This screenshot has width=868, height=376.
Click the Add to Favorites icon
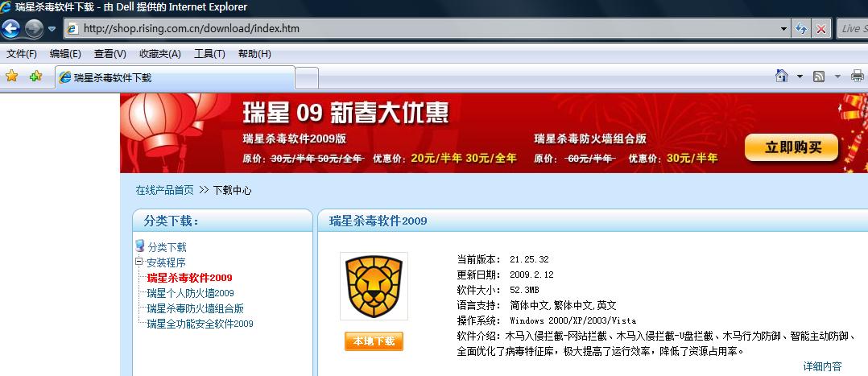point(36,76)
